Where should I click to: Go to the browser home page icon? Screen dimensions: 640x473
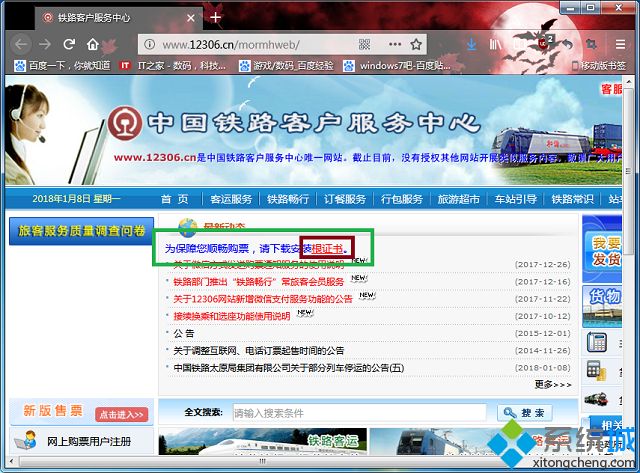93,44
